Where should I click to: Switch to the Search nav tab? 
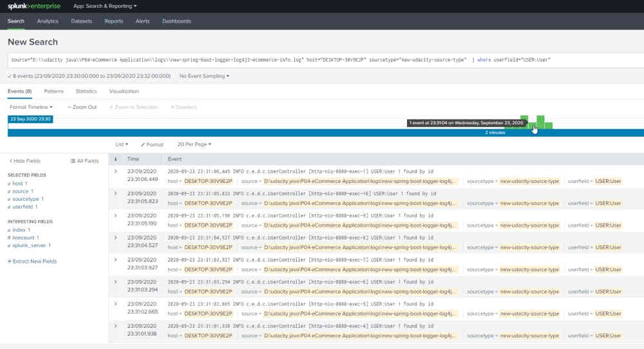pos(16,21)
